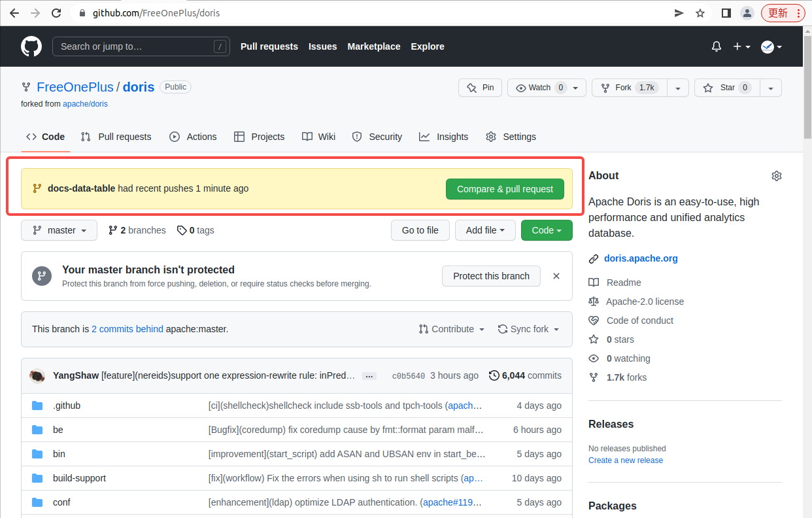
Task: Click the Go to file button
Action: tap(420, 230)
